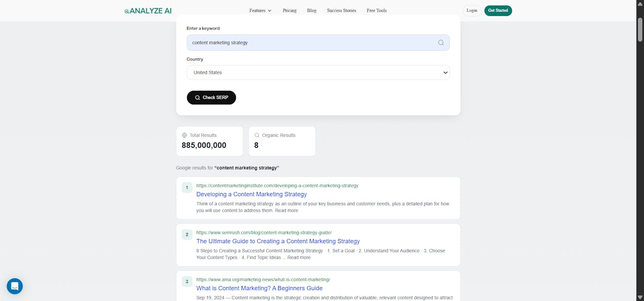Click rank badge 1
Viewport: 644px width, 301px height.
(x=187, y=187)
